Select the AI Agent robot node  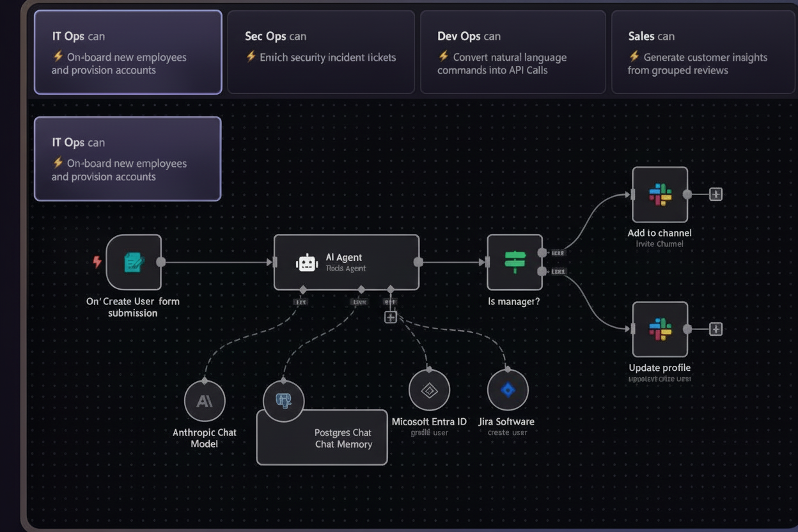tap(346, 262)
